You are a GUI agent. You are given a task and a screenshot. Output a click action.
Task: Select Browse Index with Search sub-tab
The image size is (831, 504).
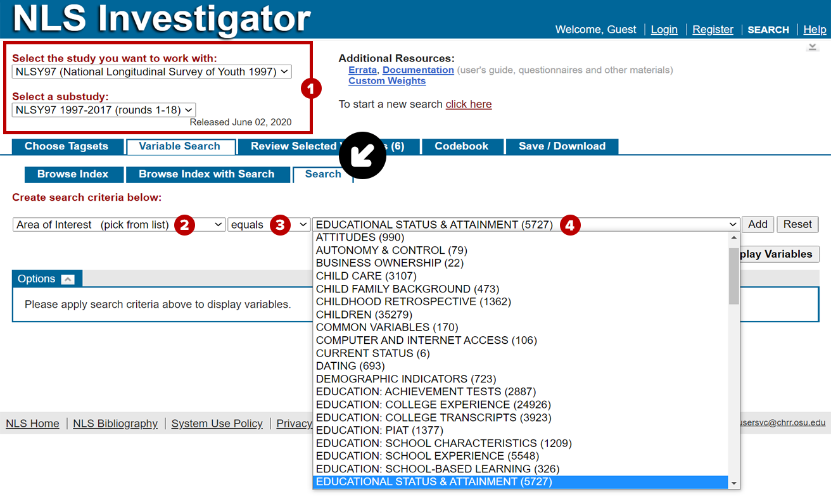click(x=206, y=174)
